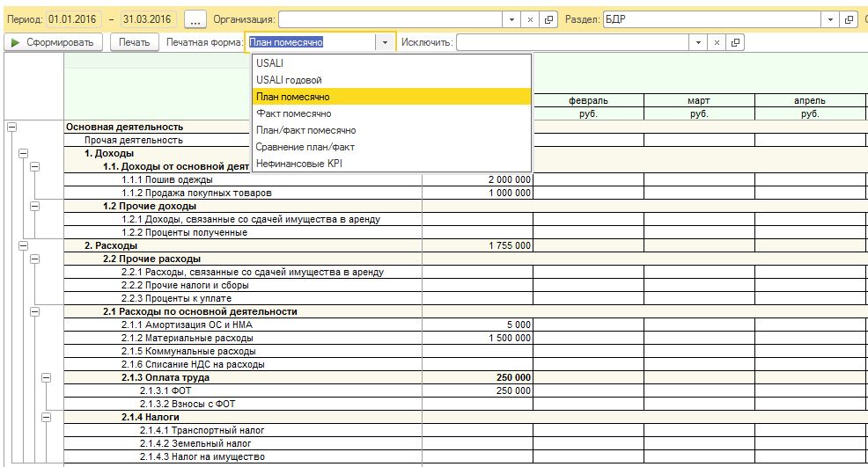
Task: Collapse the 2. Расходы group
Action: pos(23,246)
